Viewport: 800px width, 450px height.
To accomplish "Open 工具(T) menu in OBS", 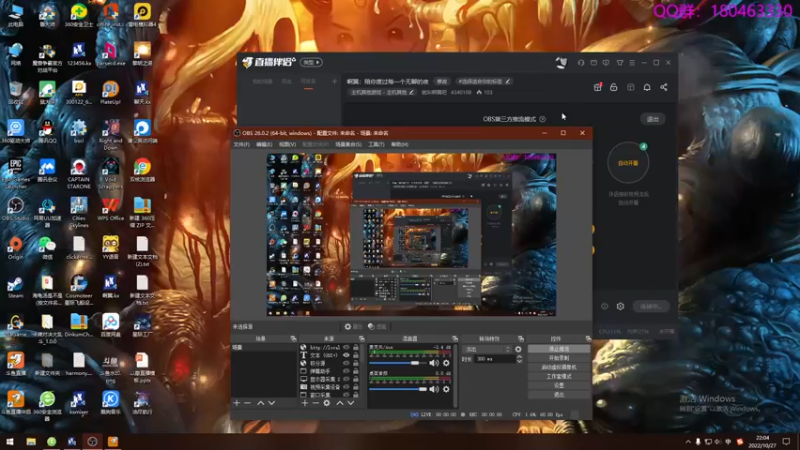I will [377, 145].
